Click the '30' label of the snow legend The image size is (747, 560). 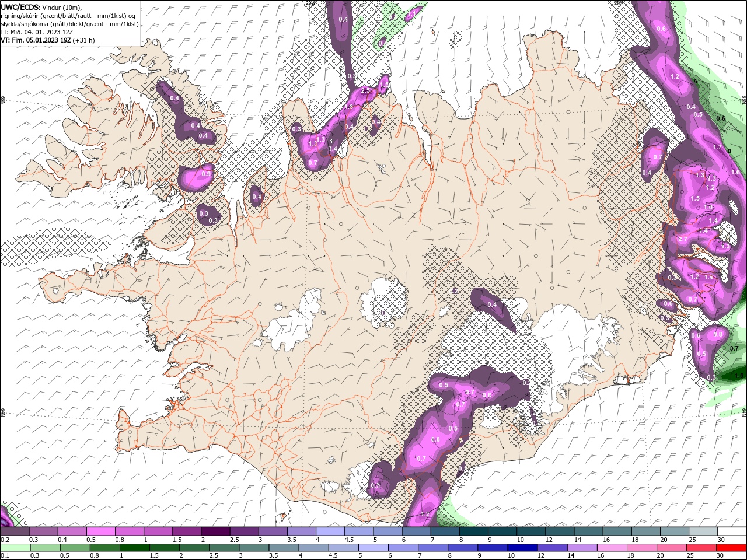[721, 540]
